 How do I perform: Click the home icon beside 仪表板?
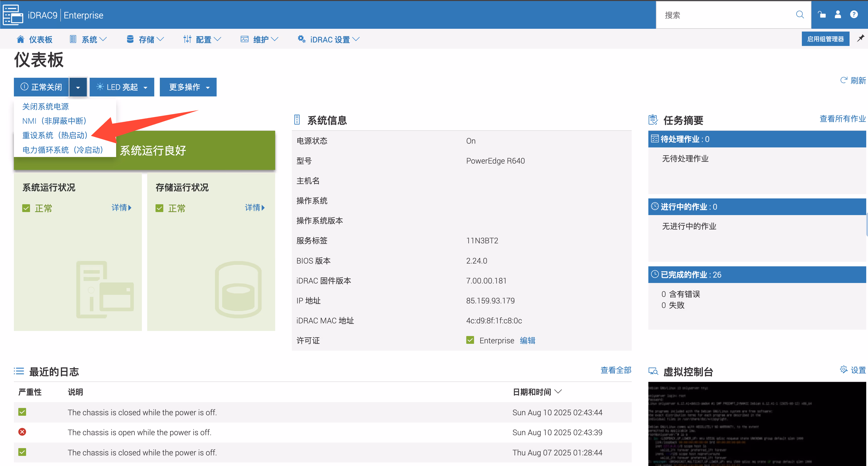tap(20, 39)
